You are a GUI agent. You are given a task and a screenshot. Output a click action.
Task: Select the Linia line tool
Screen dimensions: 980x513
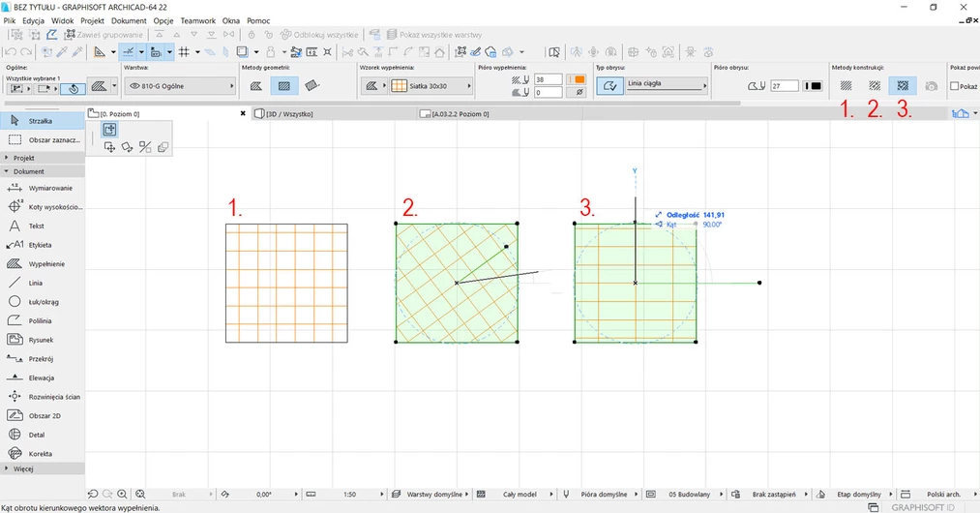point(43,283)
